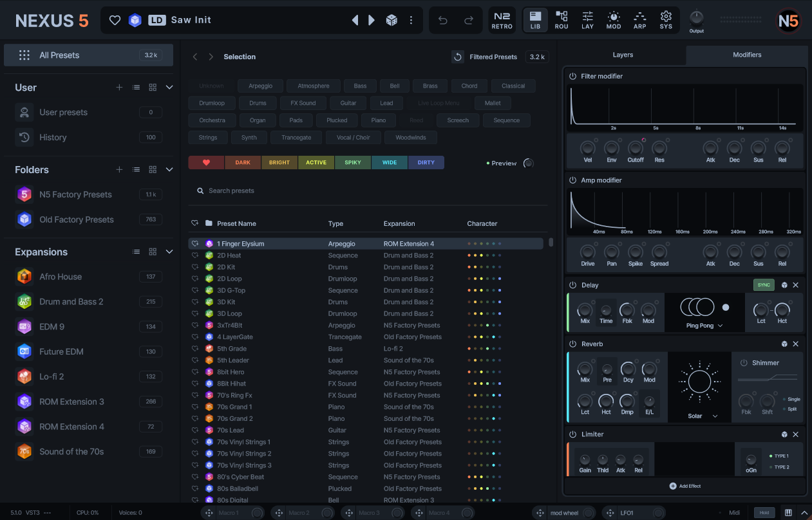The height and width of the screenshot is (520, 812).
Task: Expand the bottom bar chevron arrow
Action: tap(804, 513)
